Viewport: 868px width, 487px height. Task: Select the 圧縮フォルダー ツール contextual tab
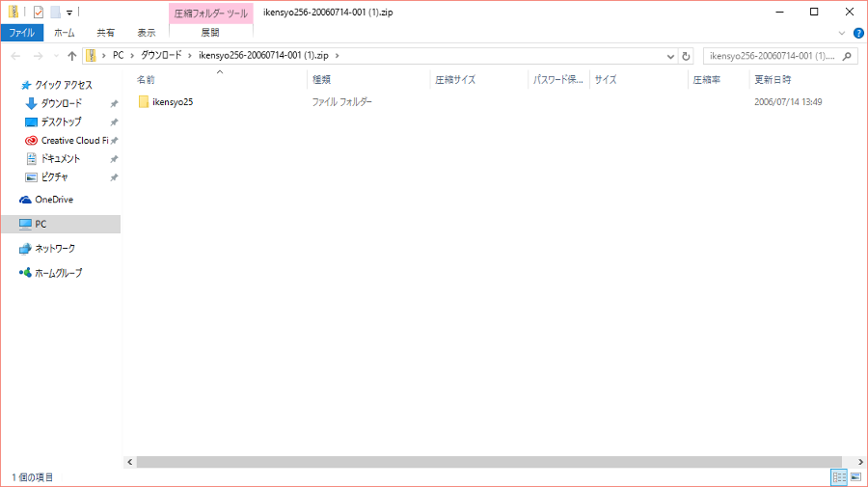[x=211, y=14]
